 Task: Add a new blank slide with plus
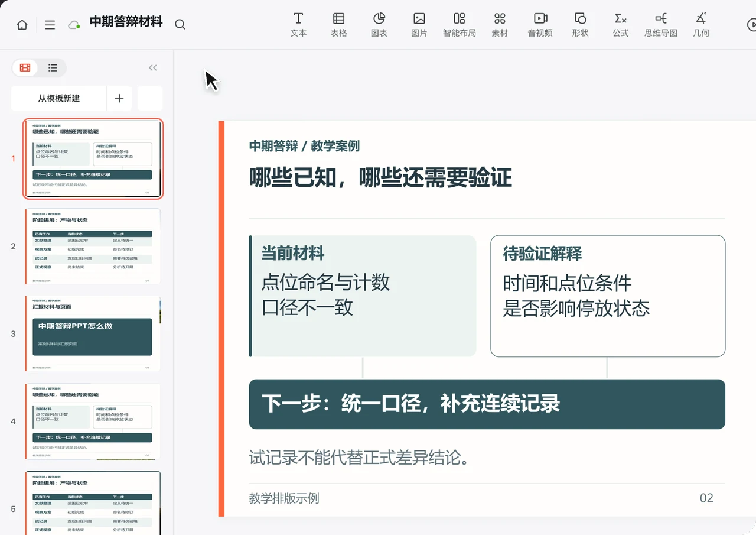click(x=119, y=99)
